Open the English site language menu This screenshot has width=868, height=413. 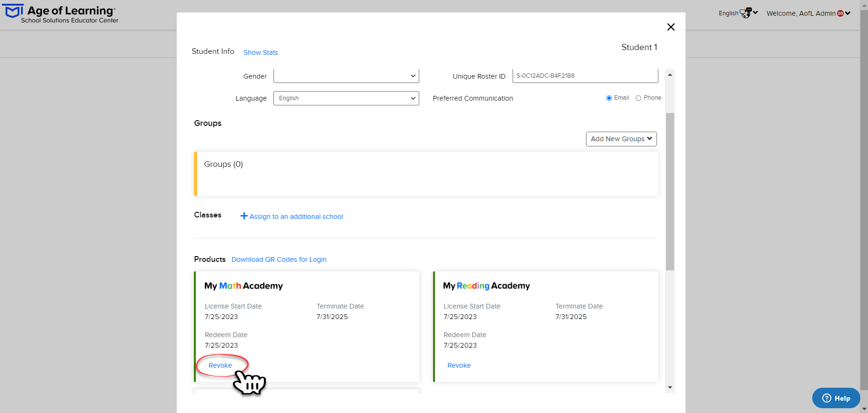(738, 13)
